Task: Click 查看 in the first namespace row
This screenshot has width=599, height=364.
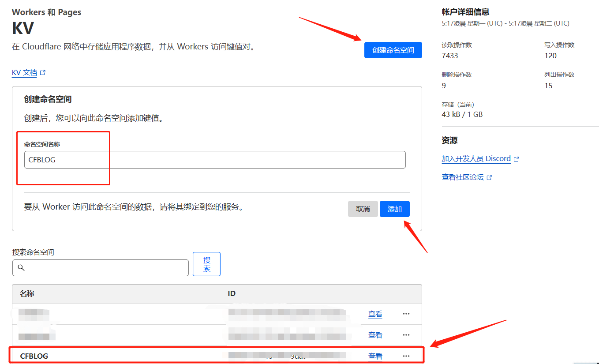Action: tap(375, 314)
